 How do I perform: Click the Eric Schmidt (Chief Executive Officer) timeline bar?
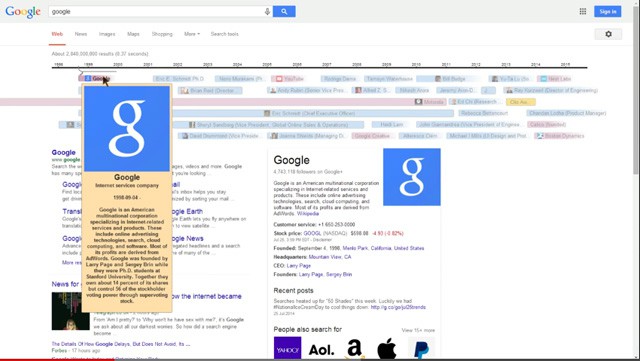pyautogui.click(x=313, y=113)
